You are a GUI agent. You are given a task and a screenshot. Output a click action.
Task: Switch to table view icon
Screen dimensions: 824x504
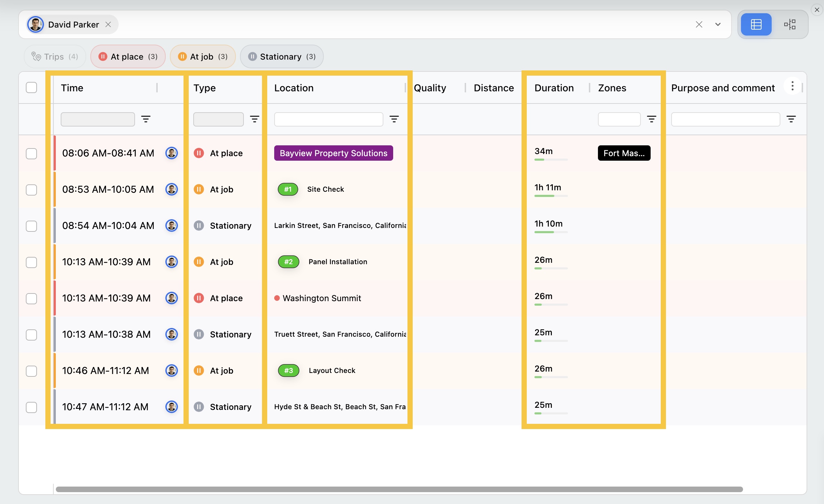(756, 24)
